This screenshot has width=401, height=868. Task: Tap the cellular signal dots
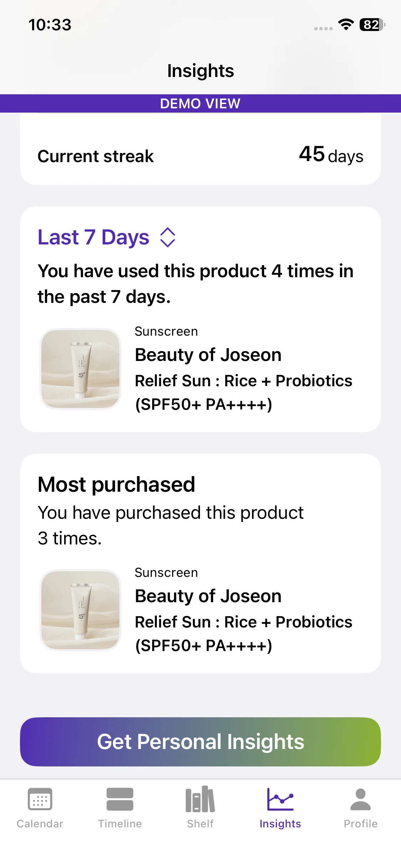click(323, 28)
